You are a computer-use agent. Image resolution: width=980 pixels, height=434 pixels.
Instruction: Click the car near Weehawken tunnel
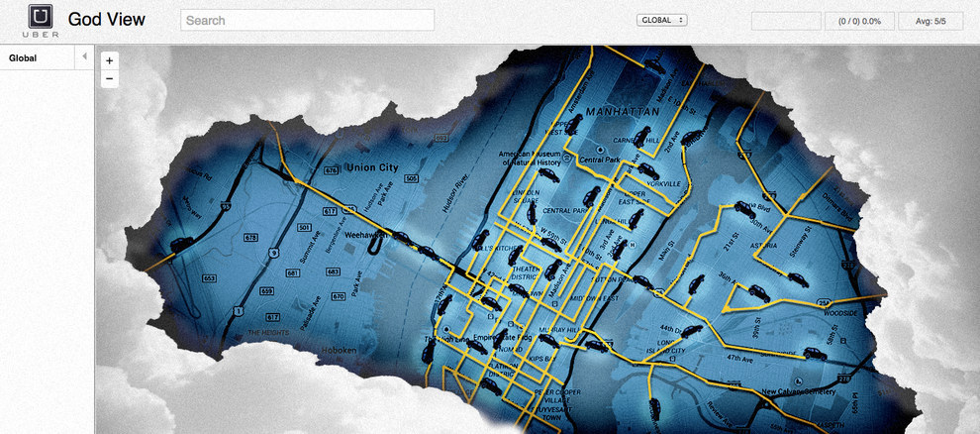400,237
